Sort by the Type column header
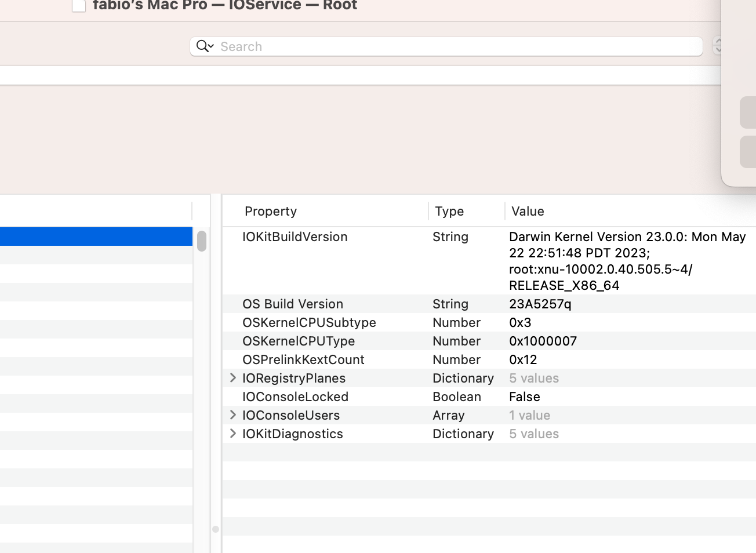This screenshot has height=553, width=756. [449, 211]
